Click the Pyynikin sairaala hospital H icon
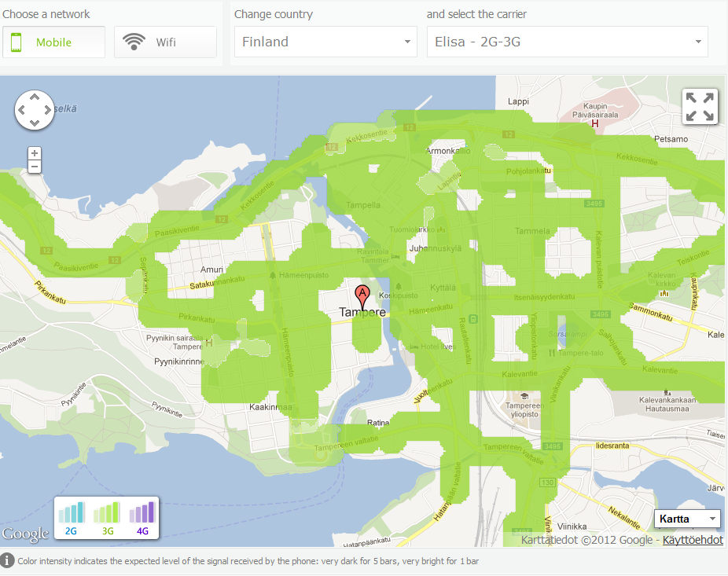This screenshot has height=576, width=728. 209,343
